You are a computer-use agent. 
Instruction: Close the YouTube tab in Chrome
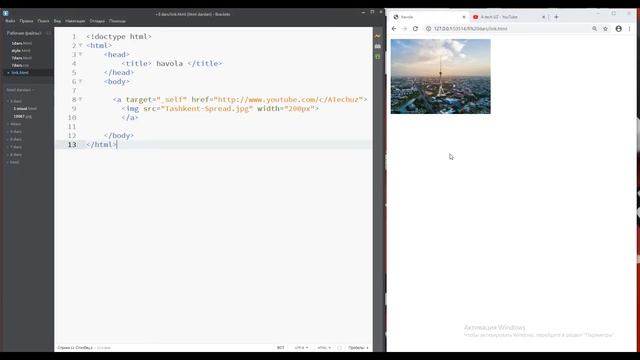coord(543,17)
